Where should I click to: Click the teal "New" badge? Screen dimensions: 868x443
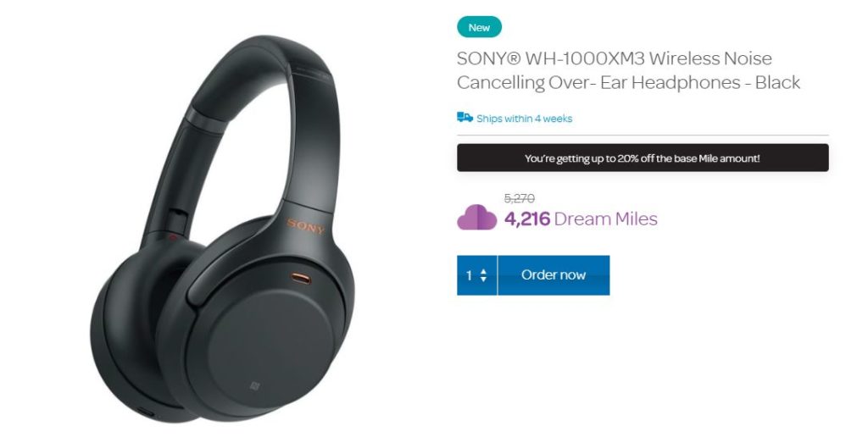[480, 27]
